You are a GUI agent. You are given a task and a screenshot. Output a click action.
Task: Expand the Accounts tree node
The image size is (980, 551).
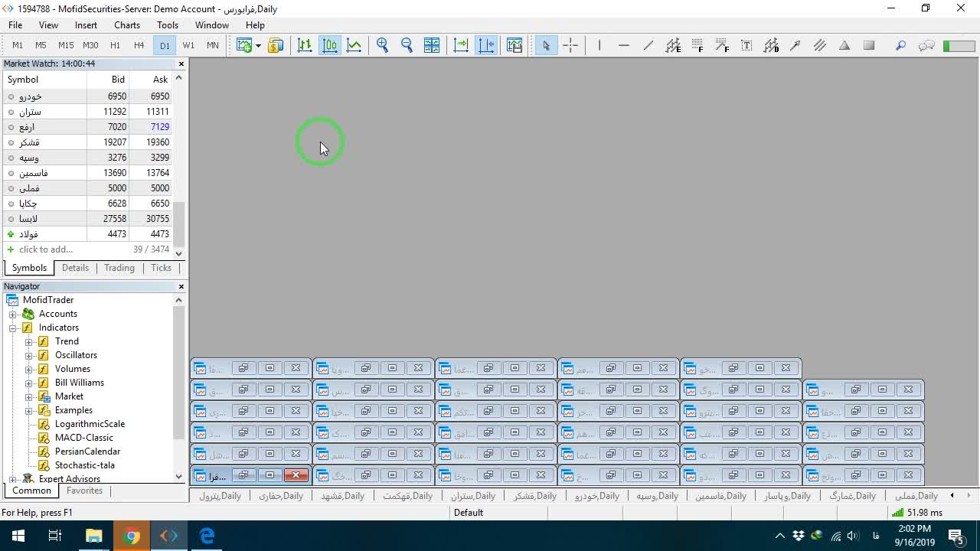tap(13, 314)
